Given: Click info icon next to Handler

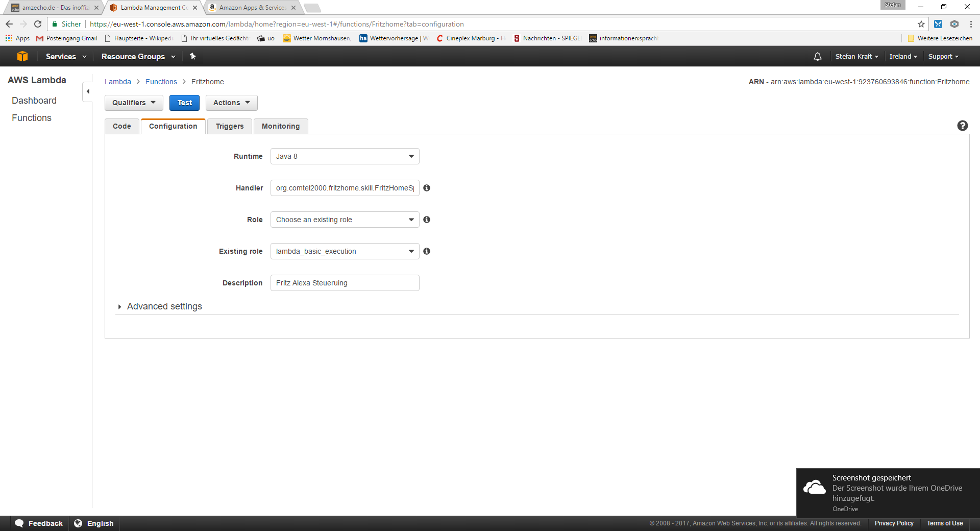Looking at the screenshot, I should point(427,188).
